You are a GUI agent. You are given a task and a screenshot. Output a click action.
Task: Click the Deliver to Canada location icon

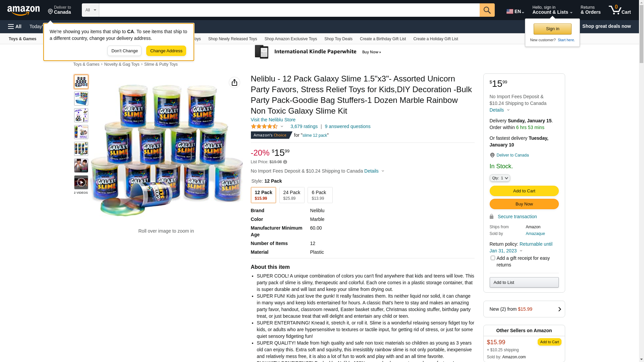point(492,155)
